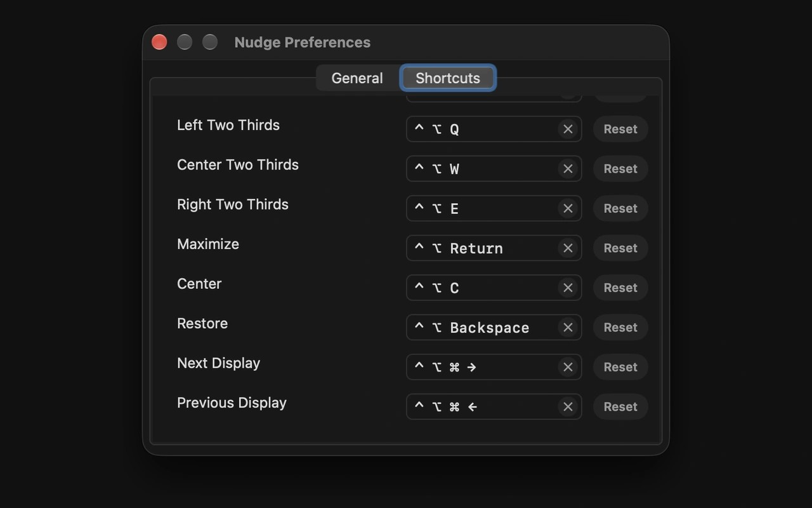Clear the Center shortcut
Image resolution: width=812 pixels, height=508 pixels.
pos(568,288)
